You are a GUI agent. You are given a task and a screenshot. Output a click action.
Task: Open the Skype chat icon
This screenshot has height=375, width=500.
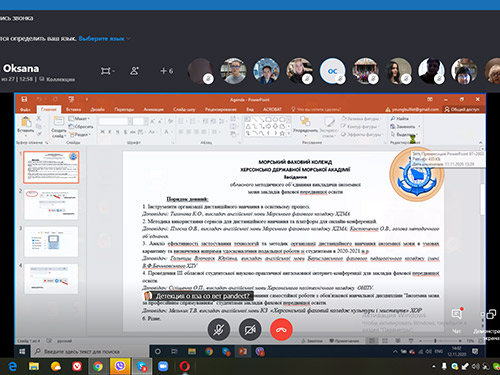[x=457, y=314]
